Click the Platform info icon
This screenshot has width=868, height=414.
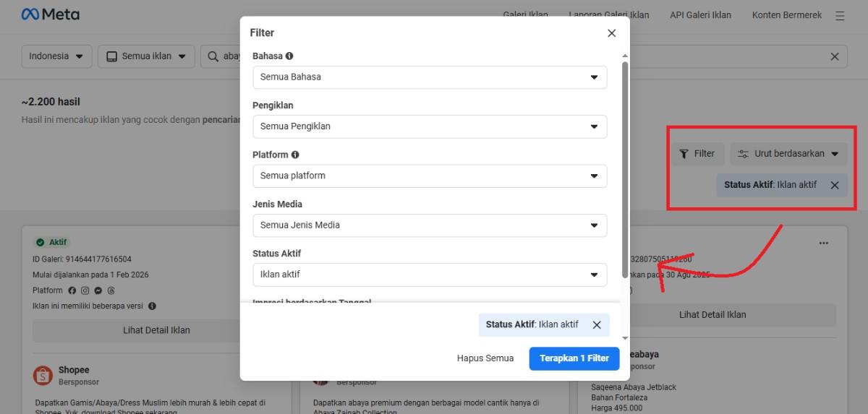pos(295,155)
